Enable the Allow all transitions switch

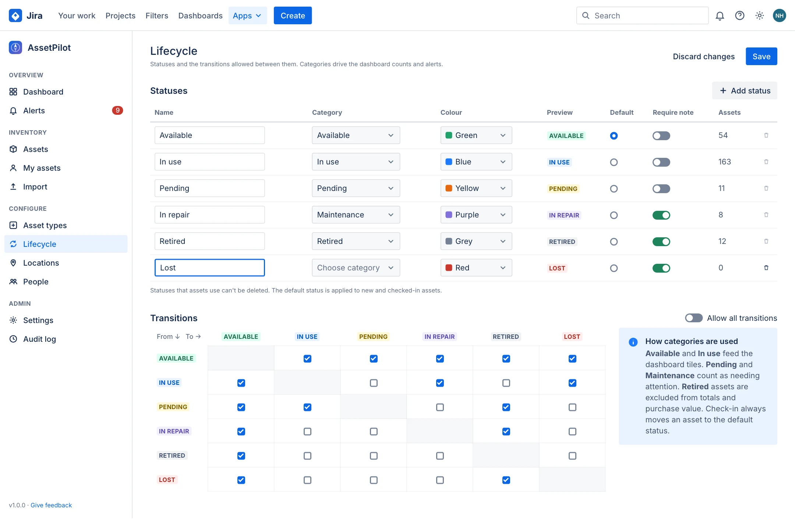click(x=694, y=318)
